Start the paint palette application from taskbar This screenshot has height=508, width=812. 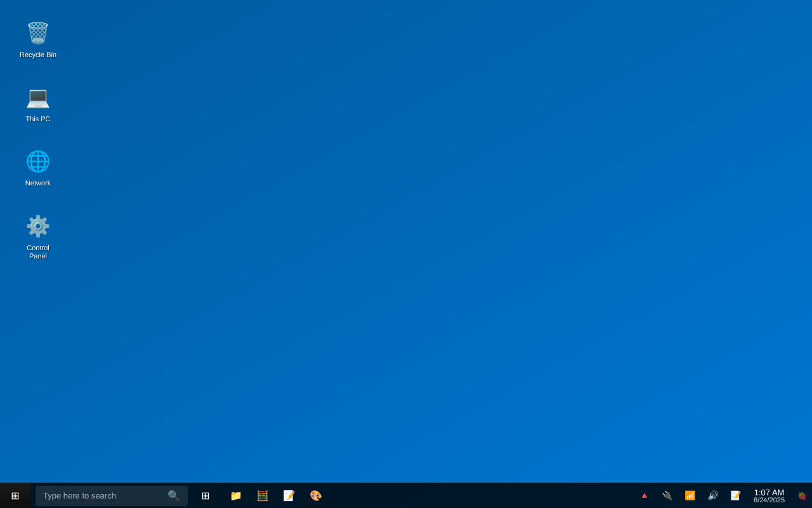click(315, 495)
